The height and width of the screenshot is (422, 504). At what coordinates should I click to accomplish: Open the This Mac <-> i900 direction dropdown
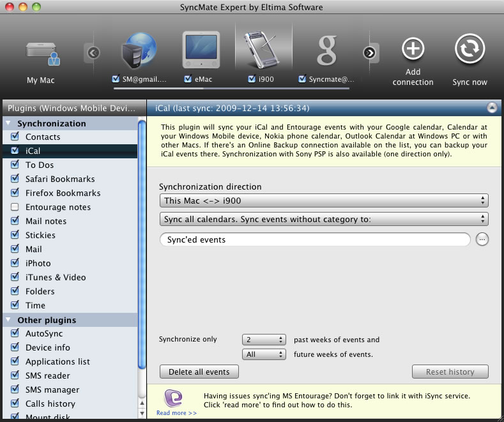[324, 200]
